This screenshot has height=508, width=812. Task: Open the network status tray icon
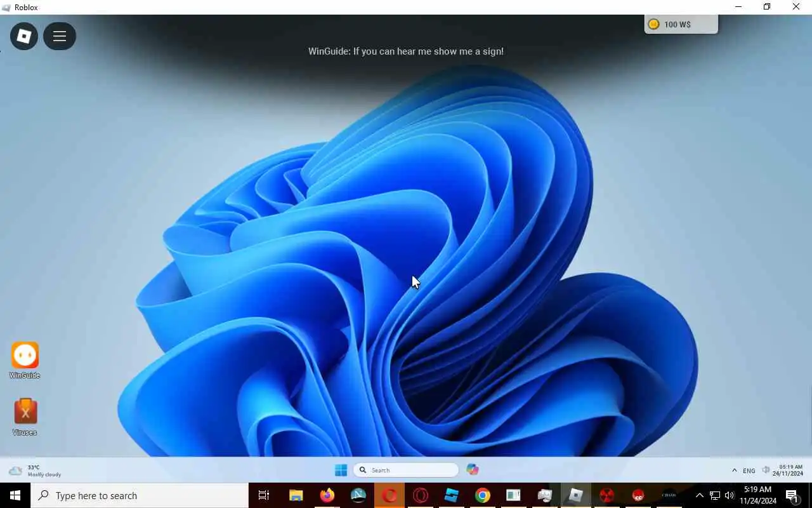[715, 495]
